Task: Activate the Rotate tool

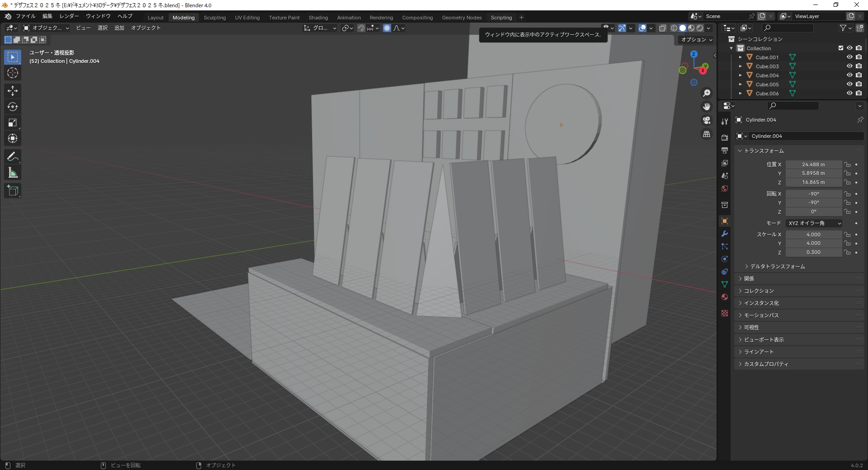Action: point(13,107)
